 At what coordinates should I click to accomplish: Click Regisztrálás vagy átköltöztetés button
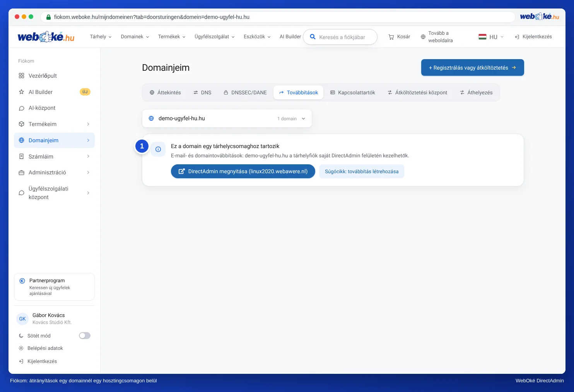click(x=473, y=68)
